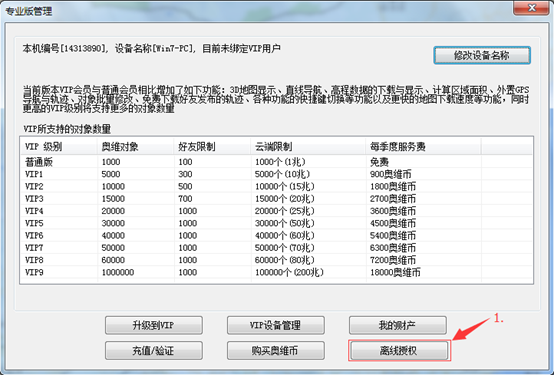Open the 升级到VIP button

(x=154, y=325)
